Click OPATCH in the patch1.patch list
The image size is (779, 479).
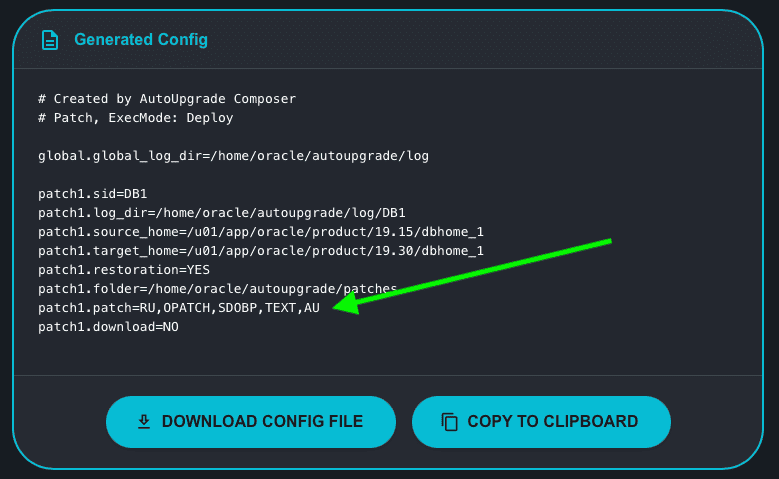pyautogui.click(x=186, y=308)
